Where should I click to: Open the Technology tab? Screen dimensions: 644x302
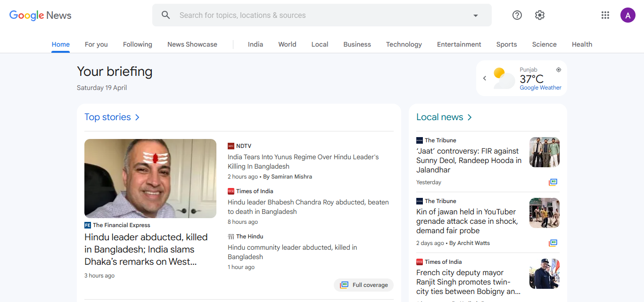tap(404, 44)
